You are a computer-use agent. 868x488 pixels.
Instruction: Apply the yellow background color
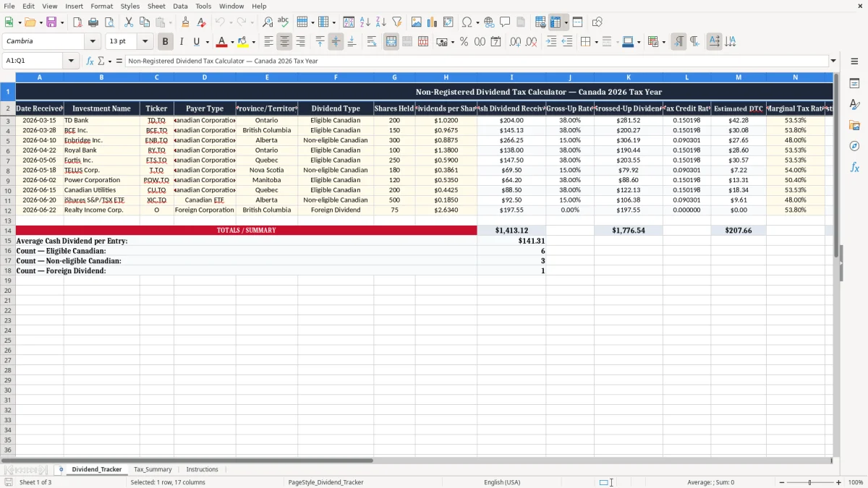242,42
